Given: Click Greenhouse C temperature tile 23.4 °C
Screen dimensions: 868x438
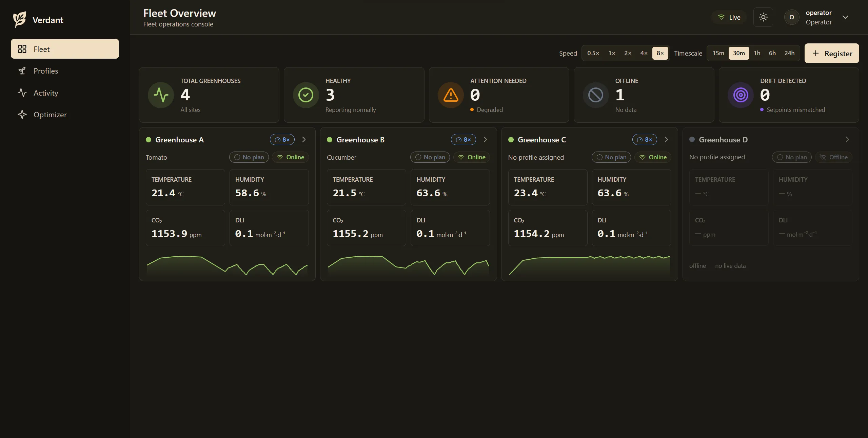Looking at the screenshot, I should [548, 187].
